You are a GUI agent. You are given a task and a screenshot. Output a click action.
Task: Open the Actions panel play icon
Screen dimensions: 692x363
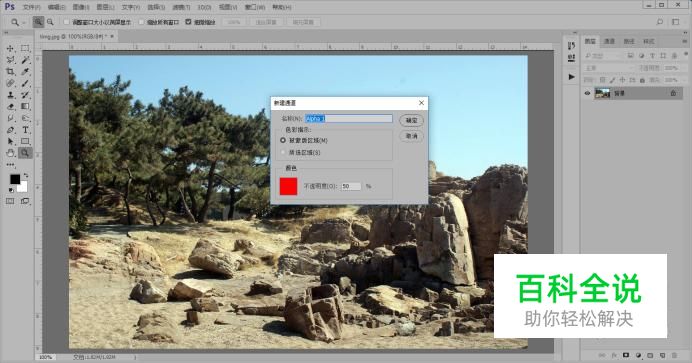coord(572,77)
